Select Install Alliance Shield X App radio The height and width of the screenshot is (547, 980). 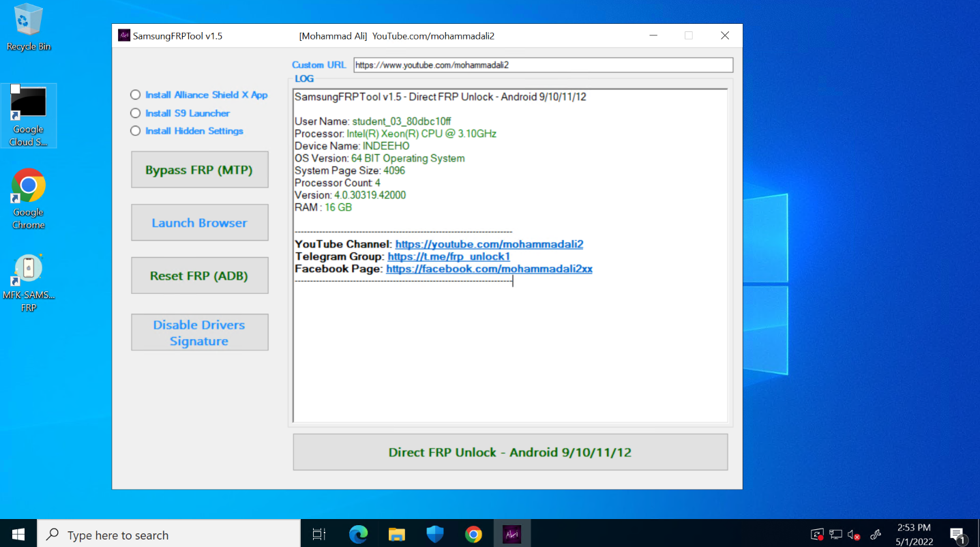(x=135, y=95)
